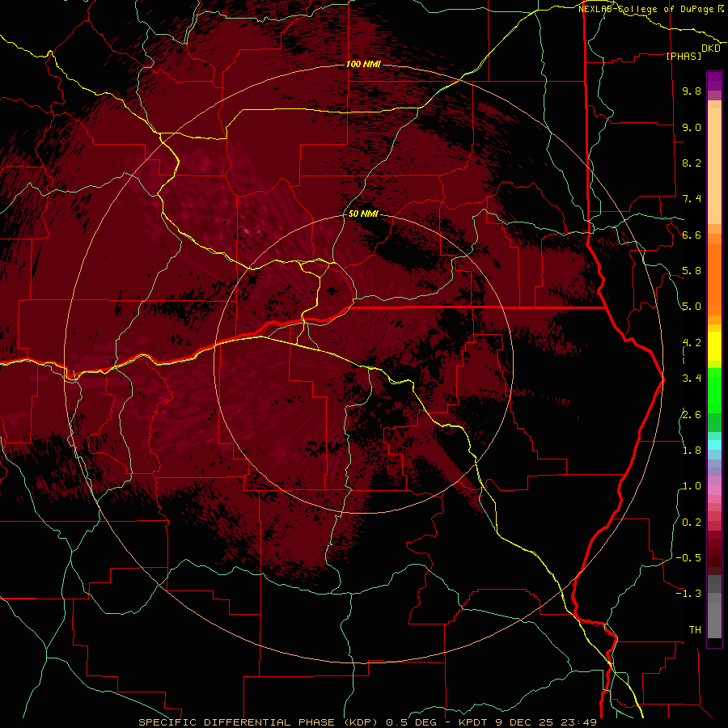Select the 9.0 value on color scale
Viewport: 728px width, 728px height.
692,127
